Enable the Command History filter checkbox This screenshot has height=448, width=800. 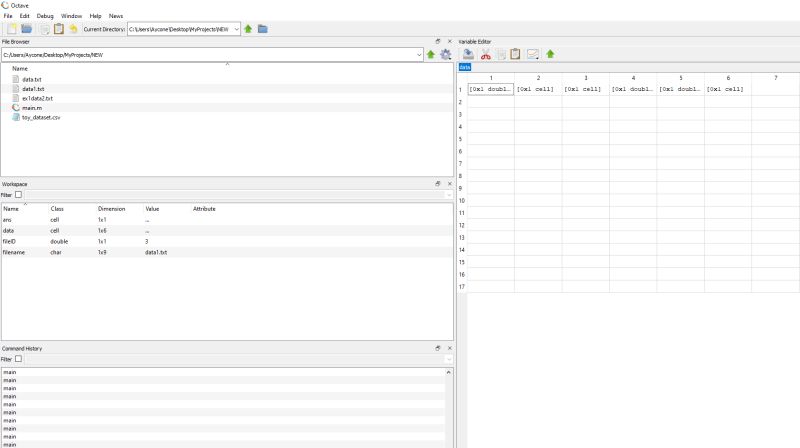[x=18, y=359]
